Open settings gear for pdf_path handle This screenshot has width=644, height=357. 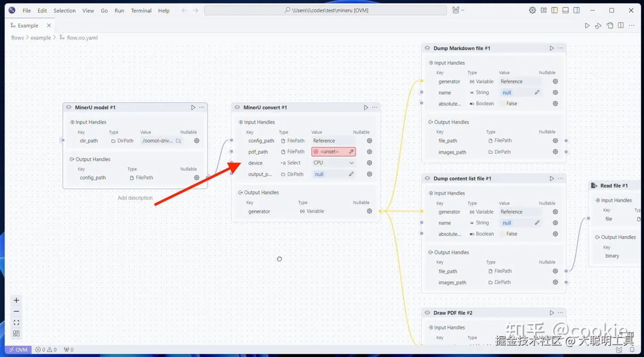(x=369, y=152)
